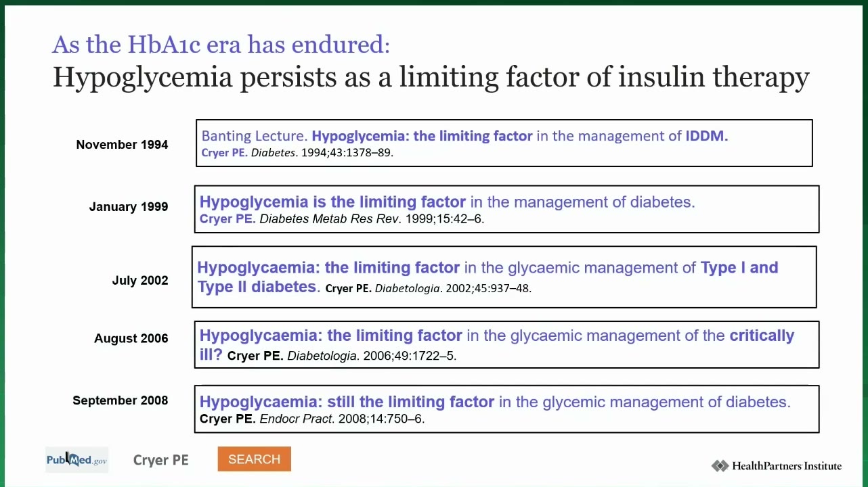
Task: Click the August 2006 date label
Action: point(131,338)
